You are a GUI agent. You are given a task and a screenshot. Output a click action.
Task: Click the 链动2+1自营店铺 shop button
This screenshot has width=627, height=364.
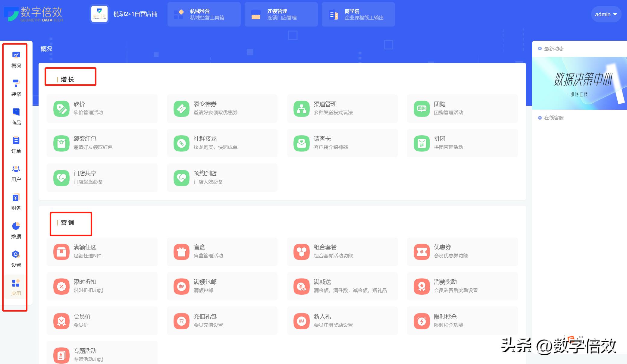click(x=124, y=14)
